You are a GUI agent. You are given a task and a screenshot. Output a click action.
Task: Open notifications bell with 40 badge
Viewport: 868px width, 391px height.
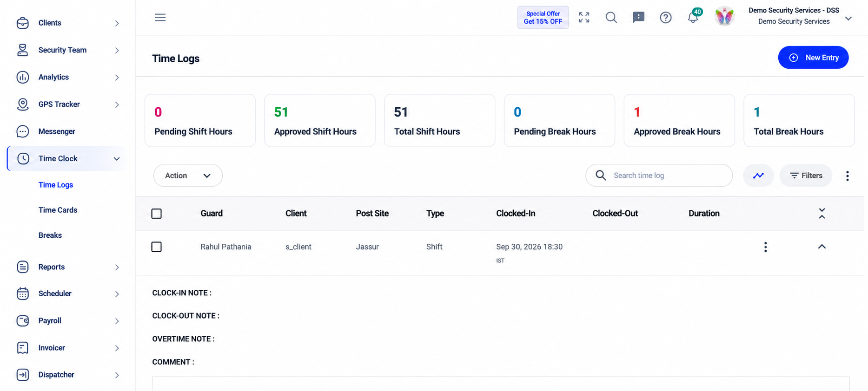click(693, 17)
